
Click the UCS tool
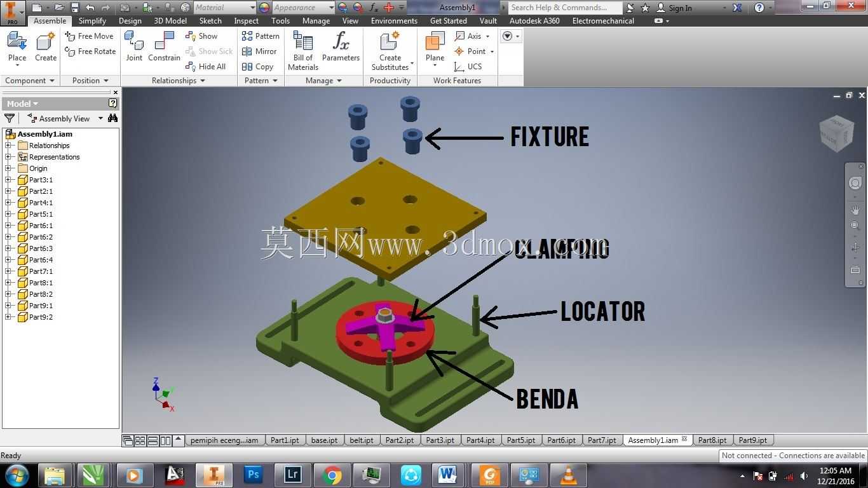(x=468, y=67)
